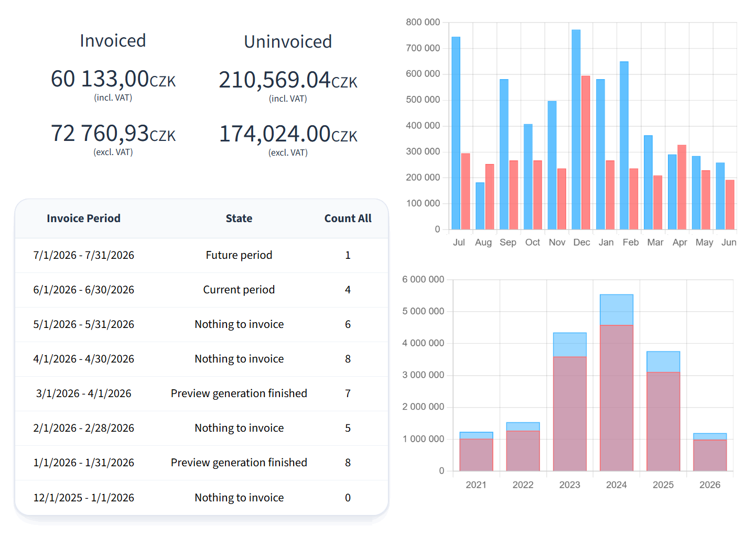Image resolution: width=756 pixels, height=537 pixels.
Task: Click the blue January bar in monthly chart
Action: coord(600,155)
